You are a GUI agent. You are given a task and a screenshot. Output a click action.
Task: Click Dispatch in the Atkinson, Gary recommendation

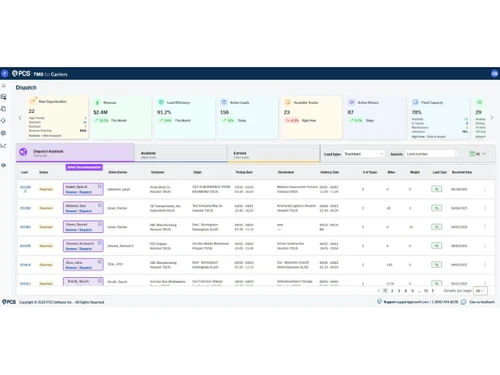coord(86,211)
